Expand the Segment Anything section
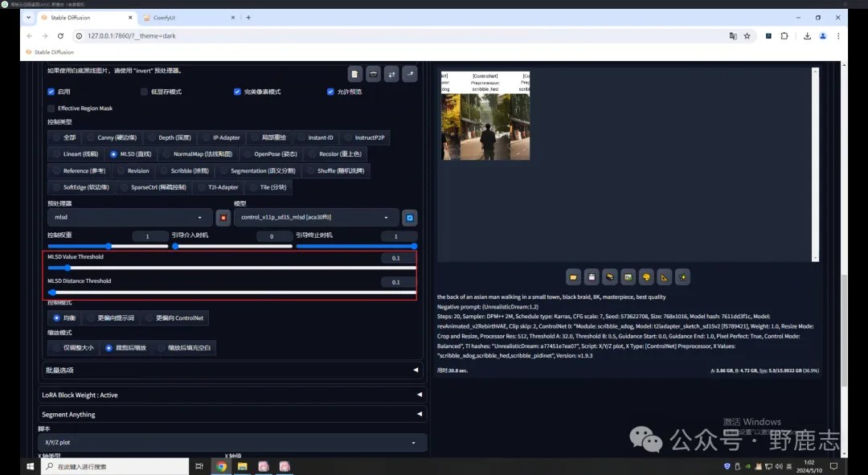The width and height of the screenshot is (868, 475). pos(232,414)
